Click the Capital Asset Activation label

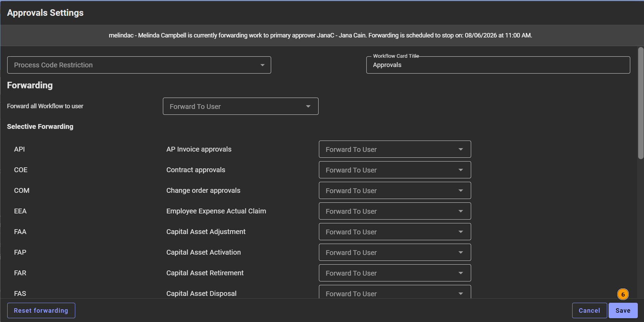(x=203, y=252)
